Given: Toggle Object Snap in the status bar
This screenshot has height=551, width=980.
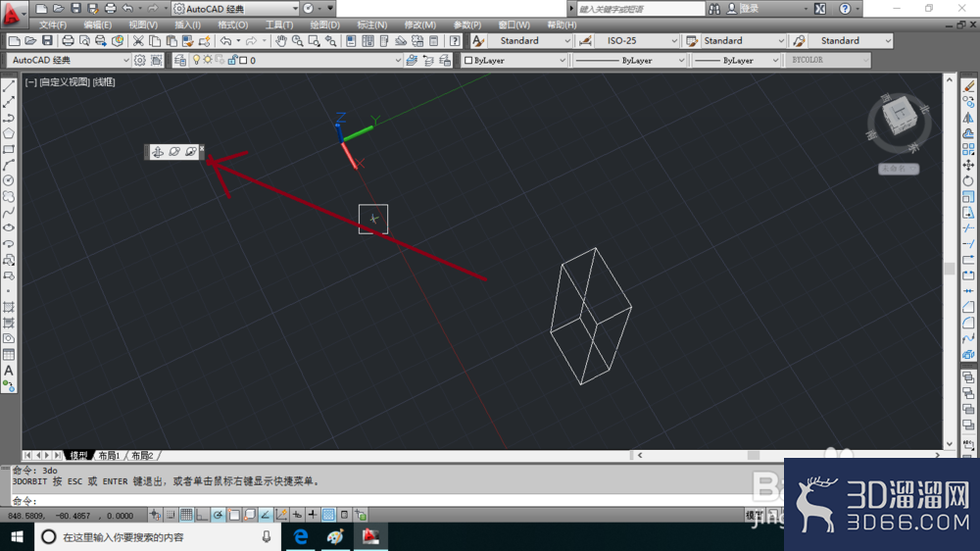Looking at the screenshot, I should (x=234, y=516).
